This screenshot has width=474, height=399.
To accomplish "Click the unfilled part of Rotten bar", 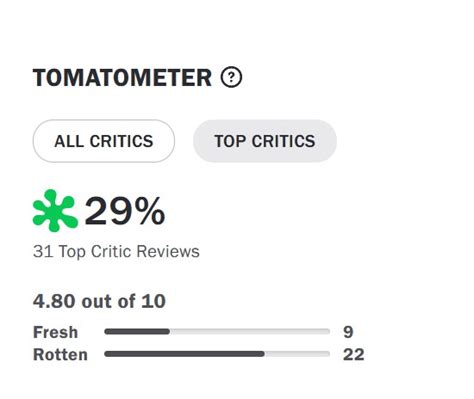I will pyautogui.click(x=297, y=354).
